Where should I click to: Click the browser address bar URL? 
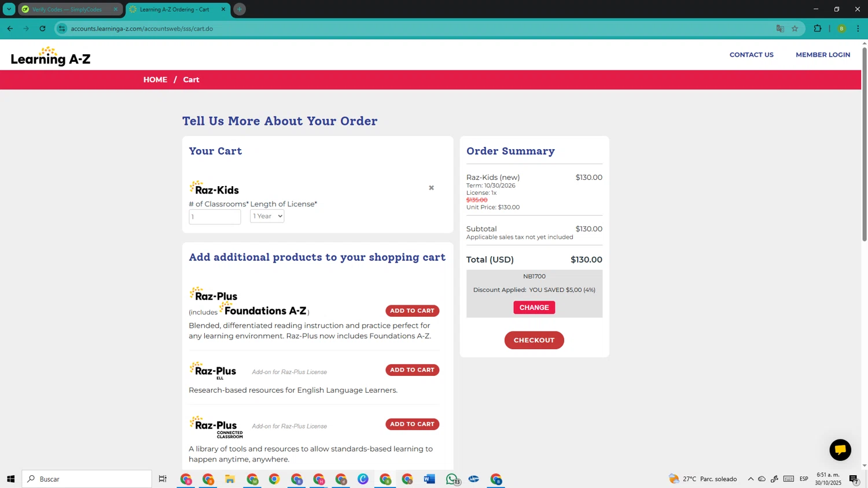tap(142, 28)
